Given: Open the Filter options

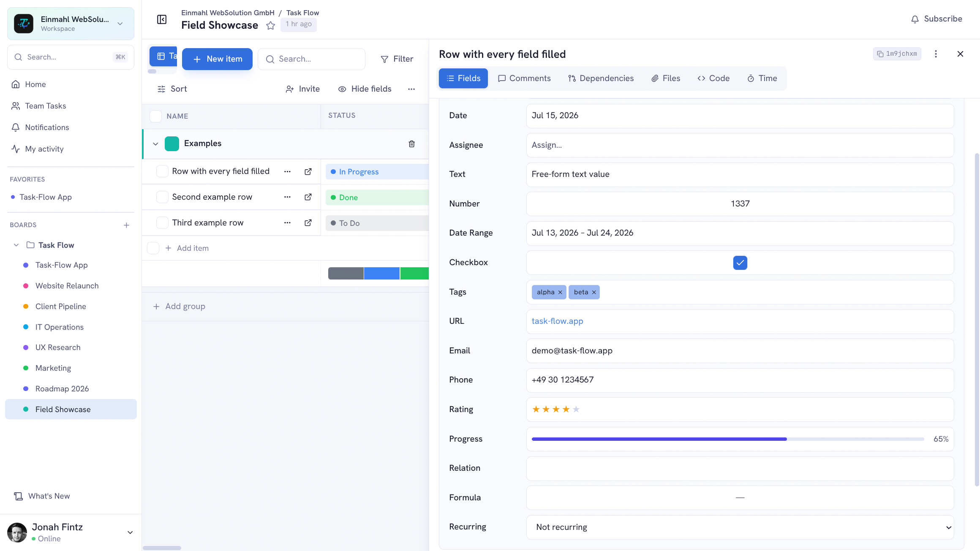Looking at the screenshot, I should click(397, 59).
